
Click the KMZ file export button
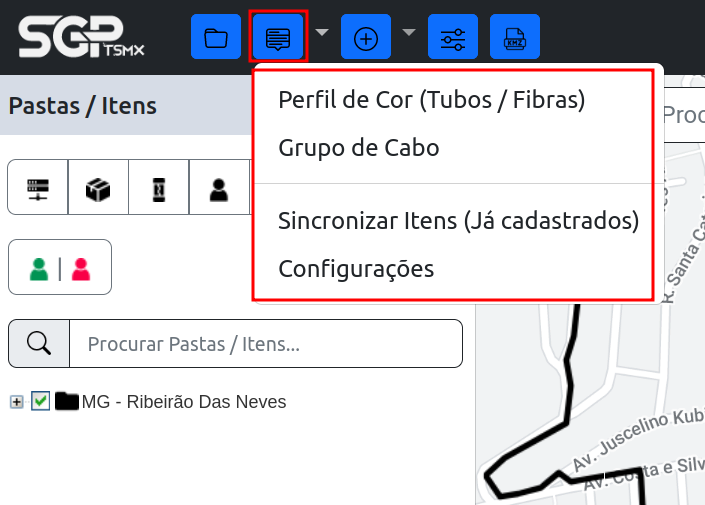[515, 38]
